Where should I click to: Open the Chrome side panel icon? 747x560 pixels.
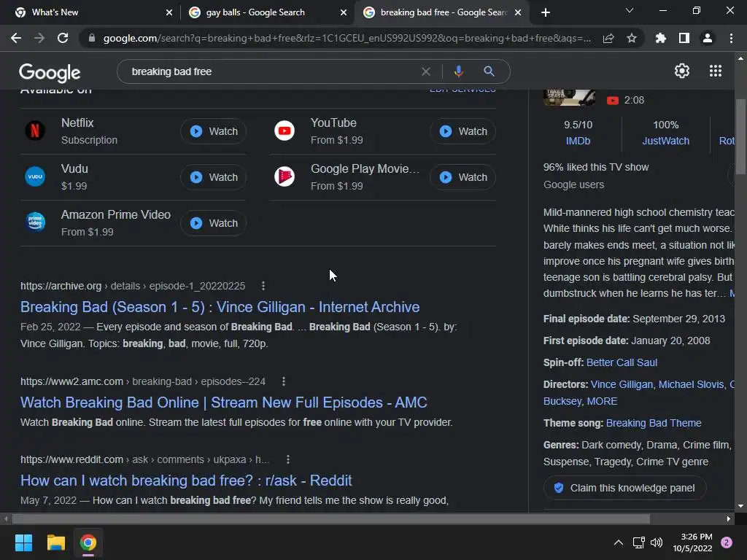pos(684,38)
